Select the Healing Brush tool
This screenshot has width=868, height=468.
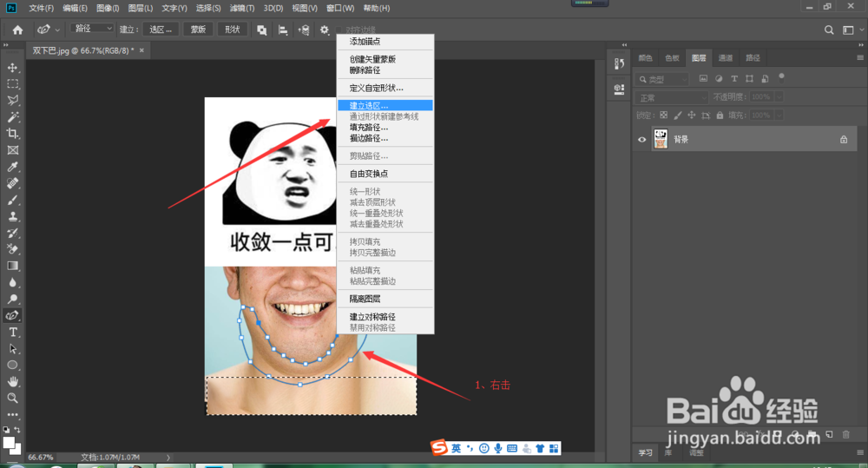click(x=12, y=183)
